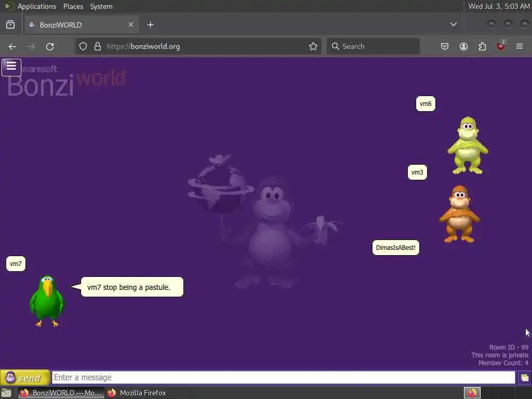Click the browser Search box

tap(373, 46)
